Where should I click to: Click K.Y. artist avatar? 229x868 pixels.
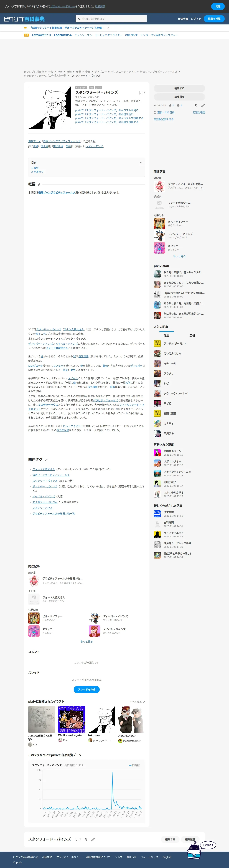pyautogui.click(x=30, y=744)
